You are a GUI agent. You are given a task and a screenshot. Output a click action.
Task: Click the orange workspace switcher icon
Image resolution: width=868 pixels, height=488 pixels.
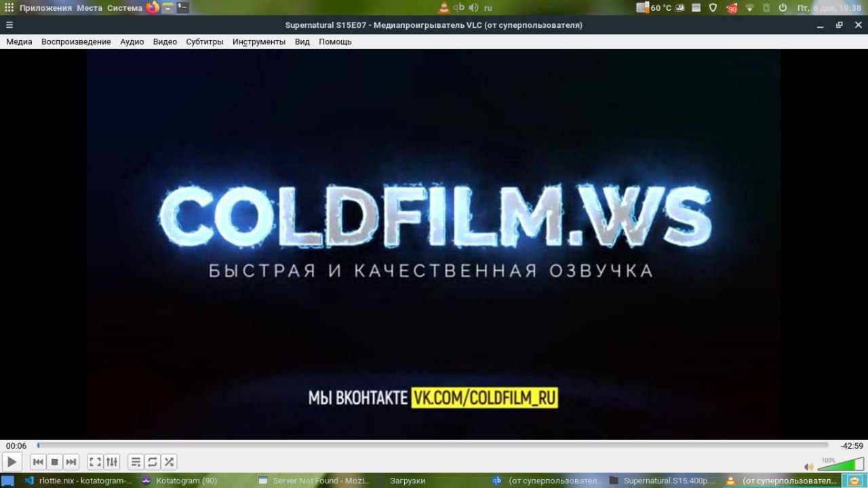tap(854, 481)
